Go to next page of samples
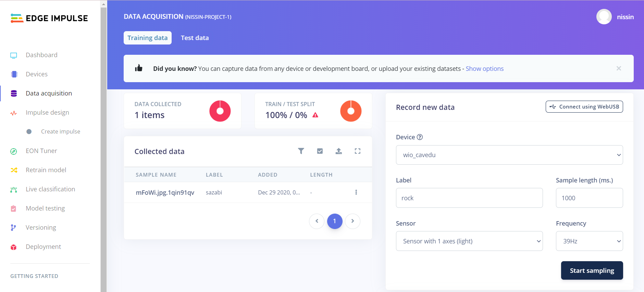Viewport: 644px width, 292px height. point(352,221)
